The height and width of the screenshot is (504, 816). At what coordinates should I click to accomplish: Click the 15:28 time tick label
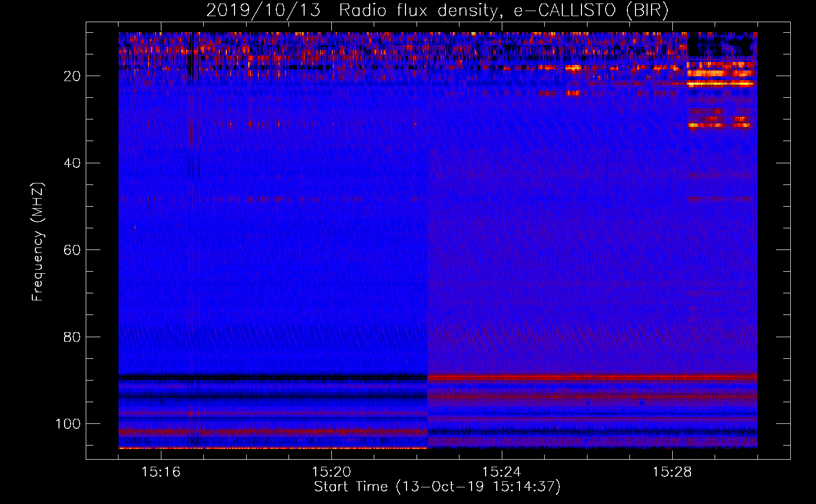pyautogui.click(x=672, y=472)
